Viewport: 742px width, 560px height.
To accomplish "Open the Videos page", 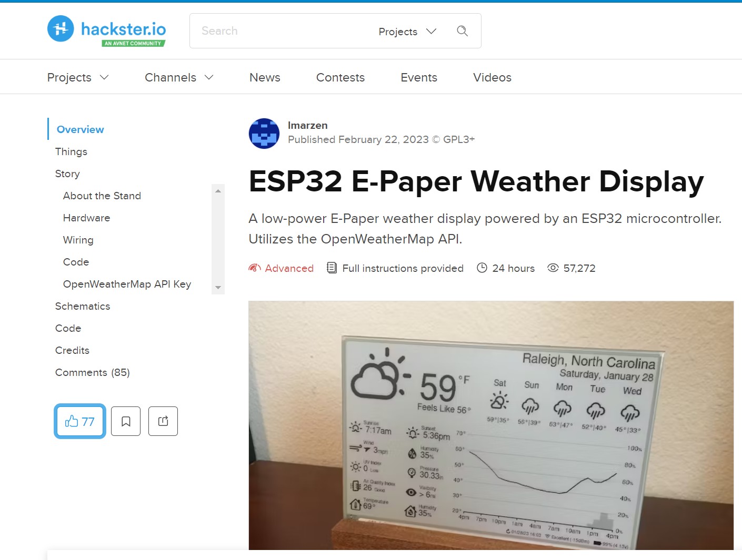I will click(x=492, y=77).
